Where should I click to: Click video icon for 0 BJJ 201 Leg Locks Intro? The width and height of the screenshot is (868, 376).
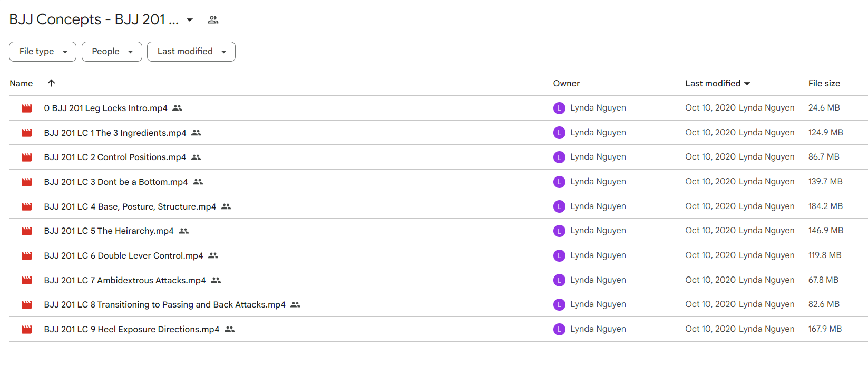pyautogui.click(x=27, y=108)
